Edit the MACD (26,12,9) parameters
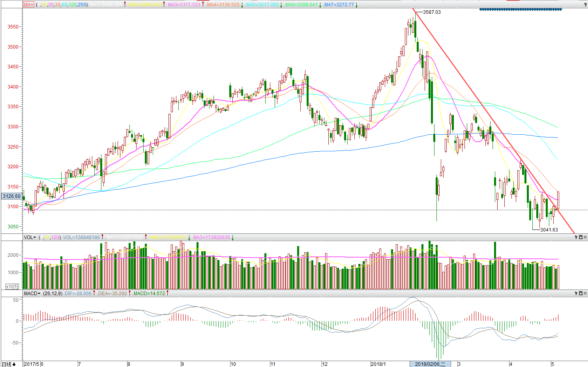This screenshot has height=367, width=588. click(52, 294)
